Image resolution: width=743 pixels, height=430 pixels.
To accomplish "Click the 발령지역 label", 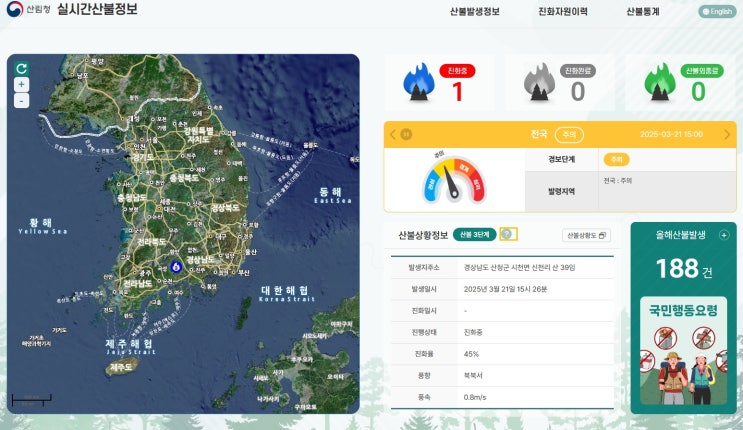I will point(562,192).
